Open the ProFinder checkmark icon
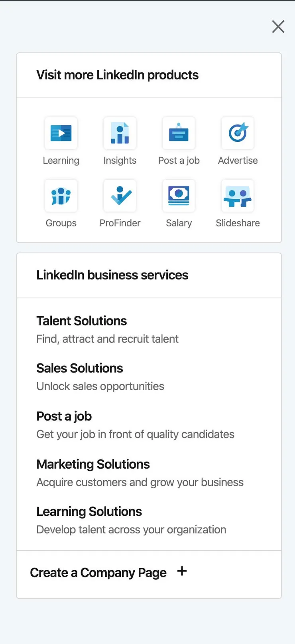The height and width of the screenshot is (644, 295). (x=120, y=196)
